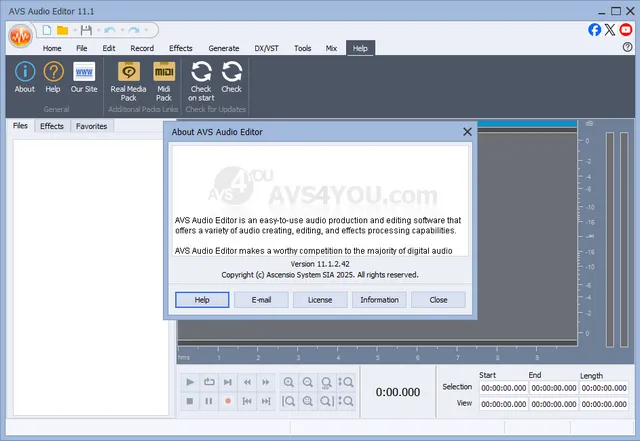This screenshot has width=640, height=441.
Task: Start playback with the Play button
Action: coord(190,382)
